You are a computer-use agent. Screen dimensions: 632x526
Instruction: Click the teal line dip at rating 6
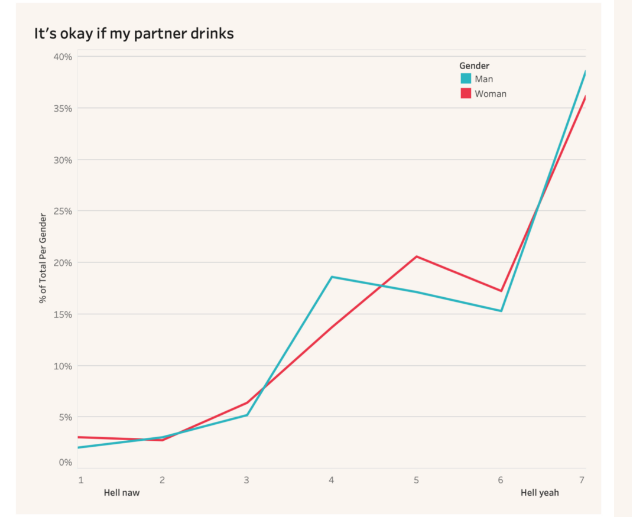pyautogui.click(x=501, y=311)
